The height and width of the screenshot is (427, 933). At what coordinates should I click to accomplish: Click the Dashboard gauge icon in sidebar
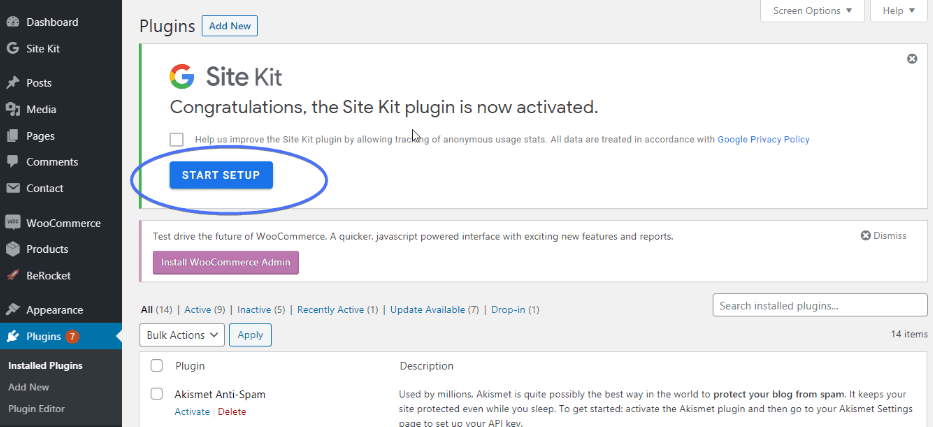point(12,22)
